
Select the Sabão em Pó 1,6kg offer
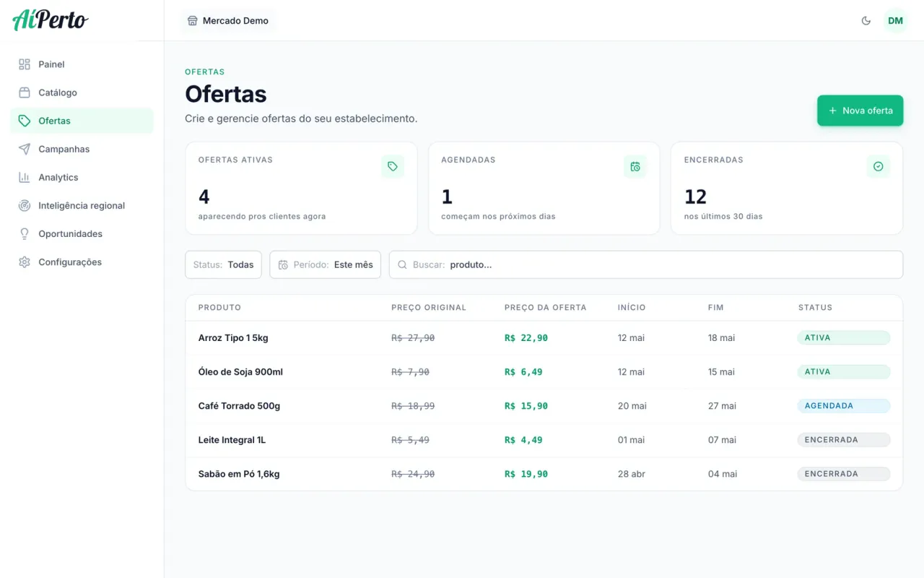544,474
